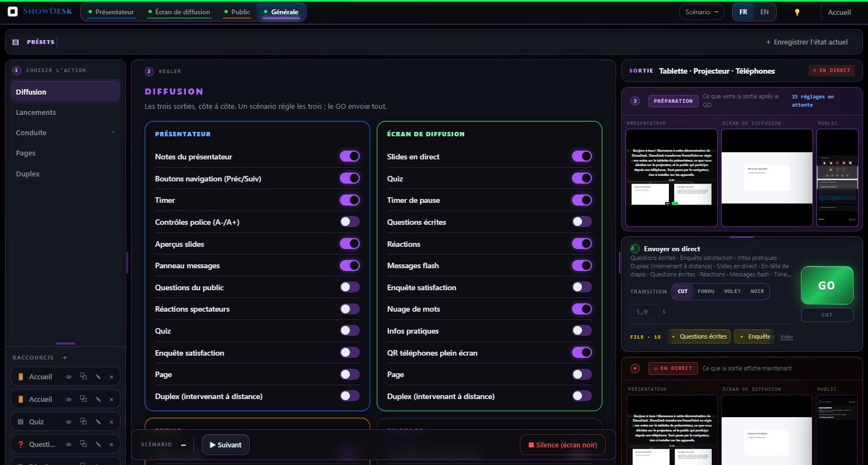
Task: Duplicate the Questi... shortcut
Action: [84, 444]
